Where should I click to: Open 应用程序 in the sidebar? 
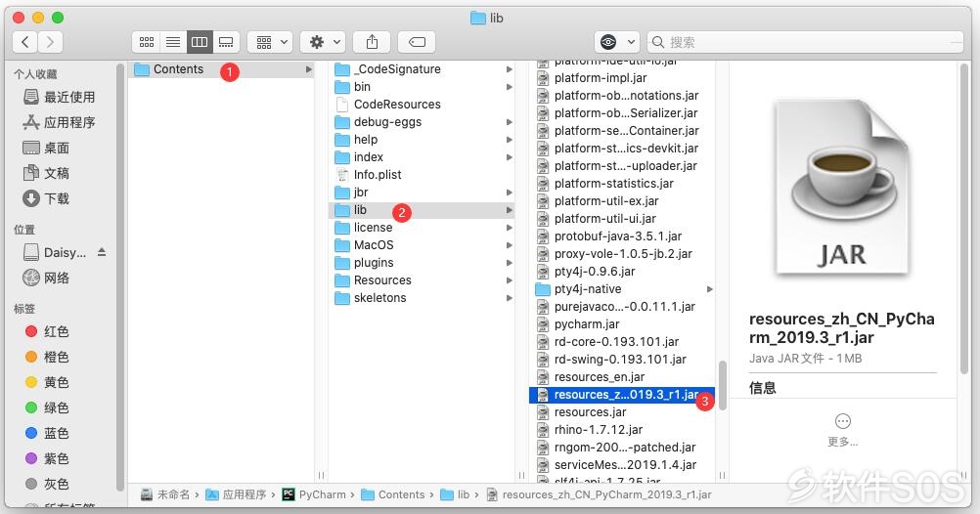[60, 122]
